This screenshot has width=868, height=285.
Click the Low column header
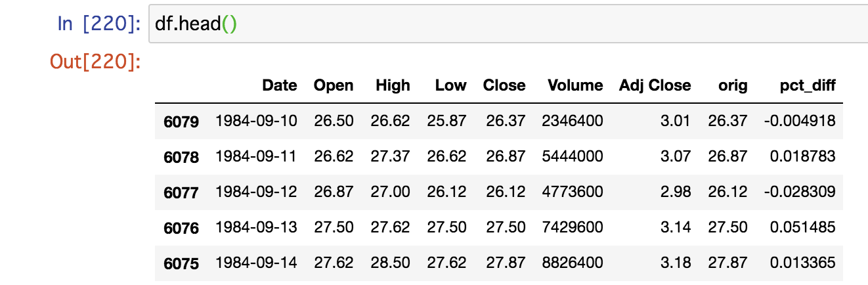coord(450,85)
